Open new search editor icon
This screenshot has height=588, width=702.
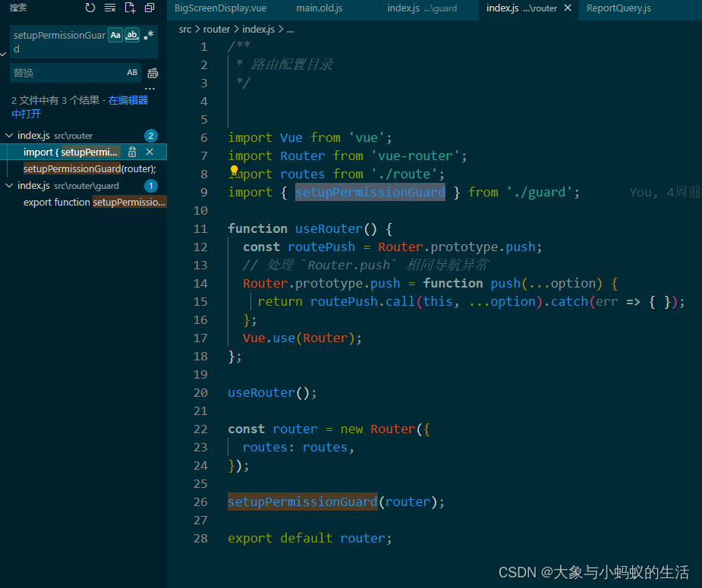[130, 8]
